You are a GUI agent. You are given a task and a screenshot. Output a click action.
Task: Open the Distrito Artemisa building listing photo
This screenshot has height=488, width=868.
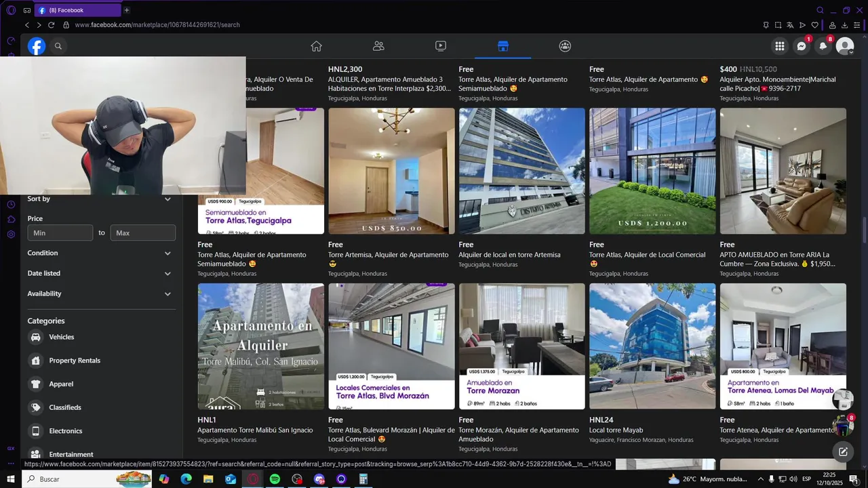coord(522,171)
